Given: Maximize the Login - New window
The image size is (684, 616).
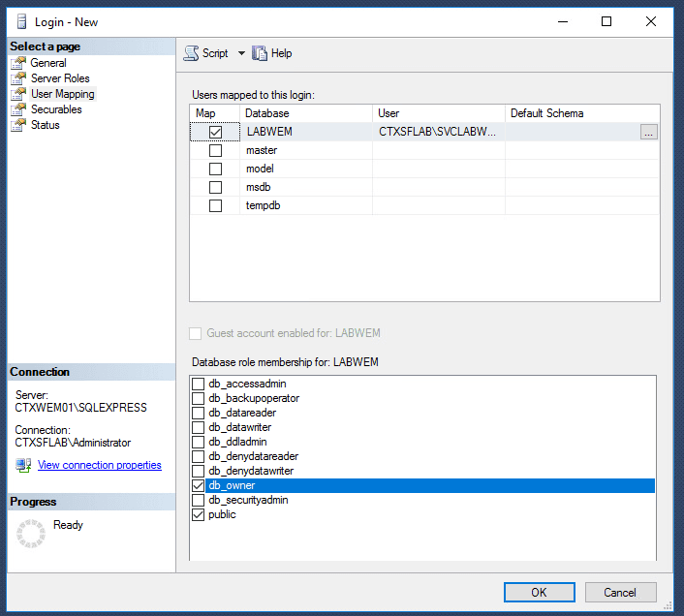Looking at the screenshot, I should pos(606,21).
